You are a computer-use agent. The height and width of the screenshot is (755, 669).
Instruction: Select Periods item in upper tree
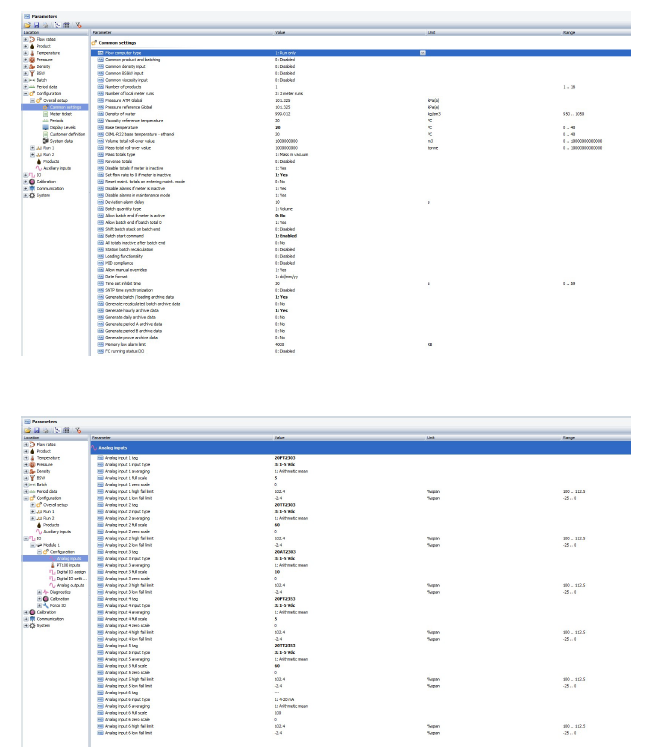(x=56, y=121)
